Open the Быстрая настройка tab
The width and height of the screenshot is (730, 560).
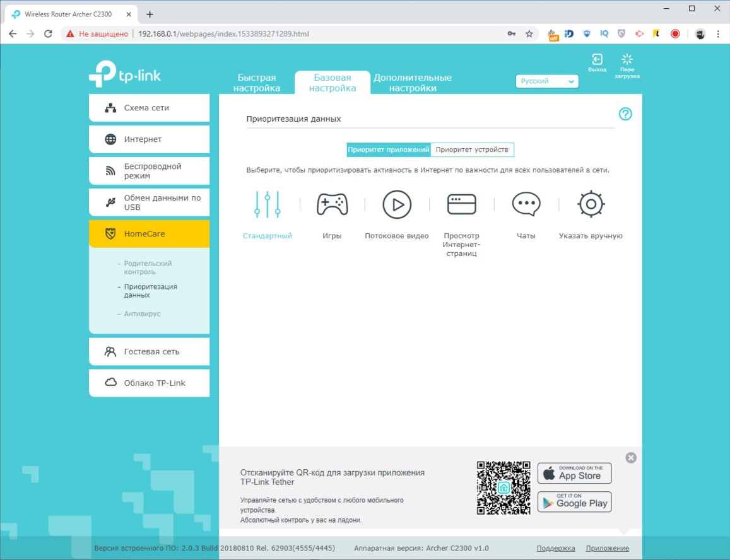[x=256, y=83]
